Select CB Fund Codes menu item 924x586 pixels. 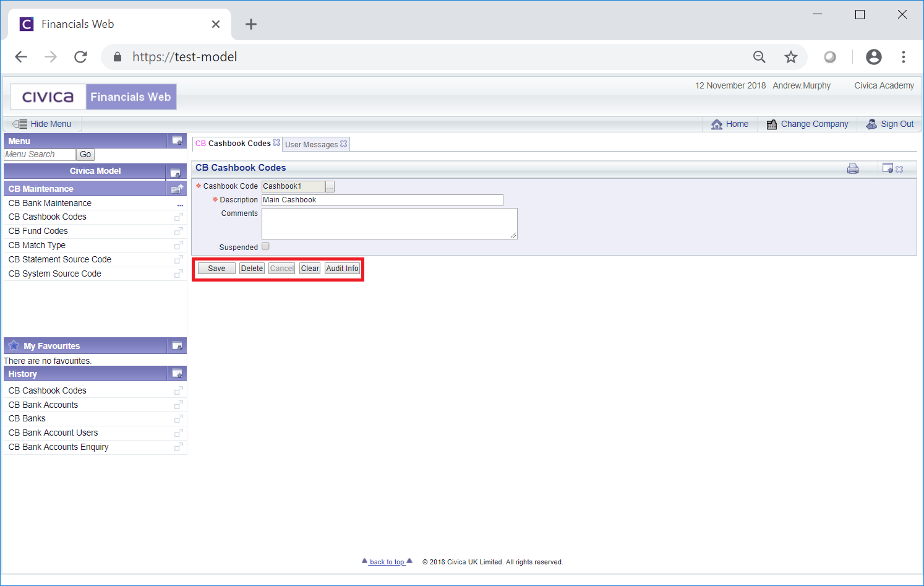[38, 231]
